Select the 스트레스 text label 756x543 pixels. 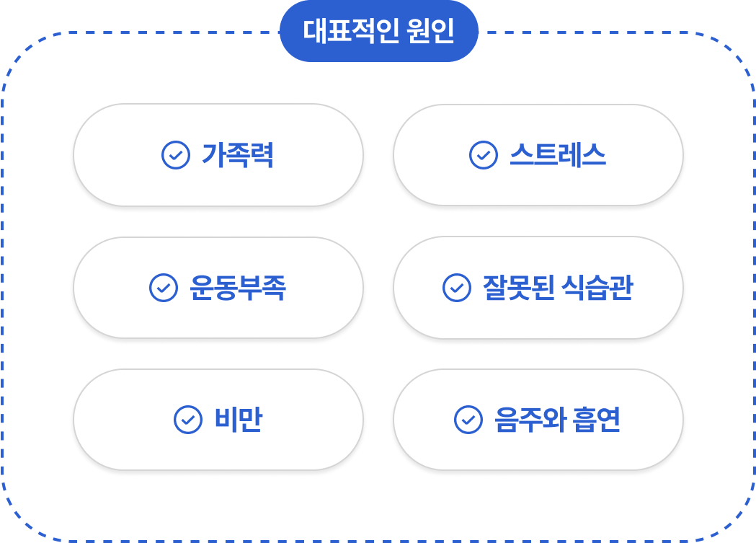coord(558,155)
